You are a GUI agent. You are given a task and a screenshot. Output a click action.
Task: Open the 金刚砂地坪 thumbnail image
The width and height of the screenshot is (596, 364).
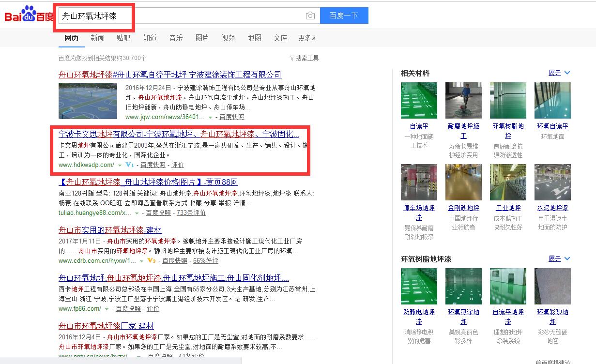[x=463, y=182]
